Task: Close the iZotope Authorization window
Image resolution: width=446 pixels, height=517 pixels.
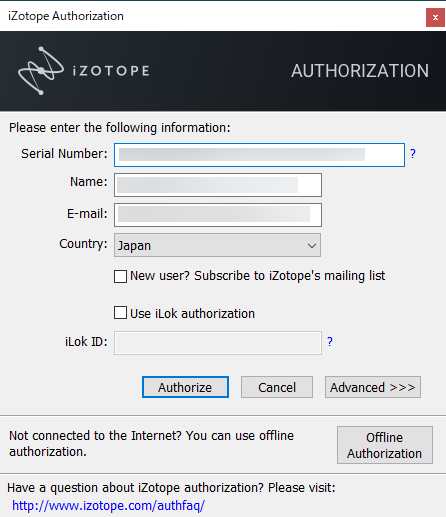Action: click(x=435, y=17)
